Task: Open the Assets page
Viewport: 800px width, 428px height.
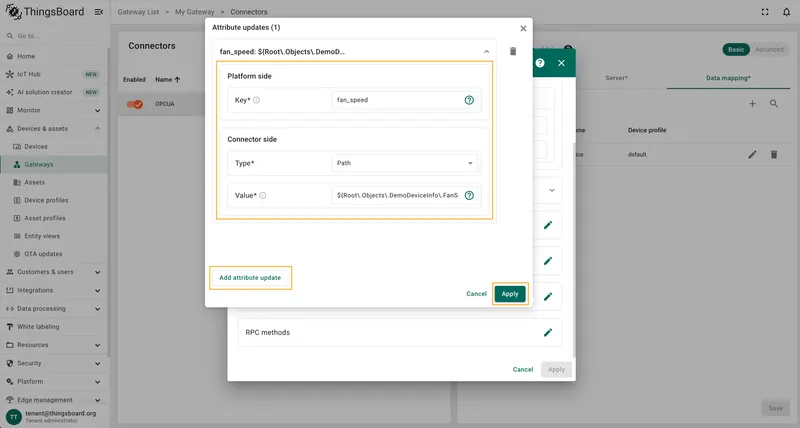Action: [x=54, y=182]
